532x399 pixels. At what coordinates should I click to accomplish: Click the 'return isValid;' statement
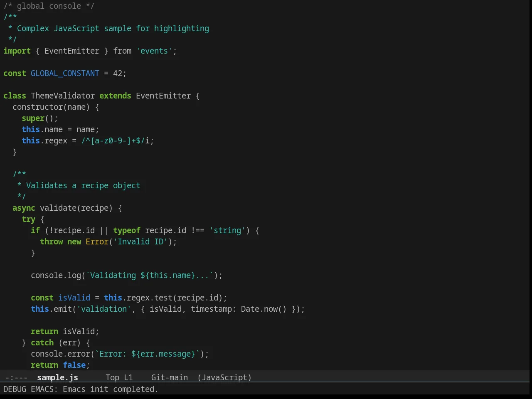(x=65, y=331)
